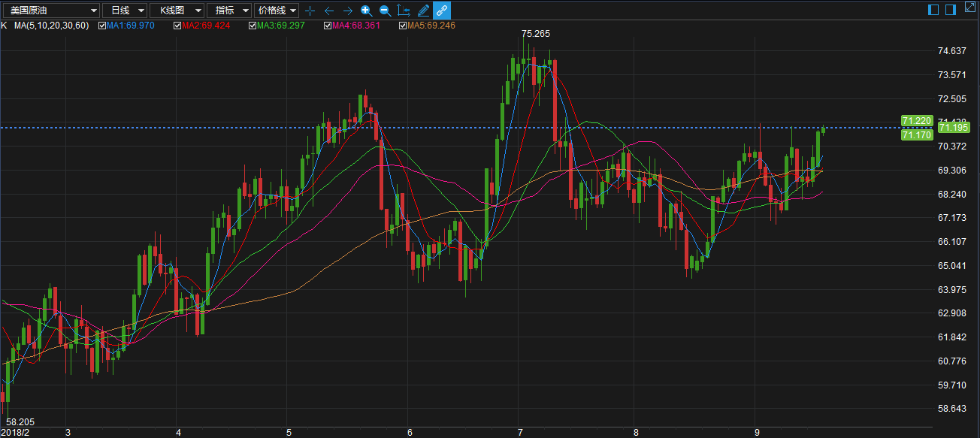Screen dimensions: 980x438
Task: Open the 价格线 price line dropdown
Action: click(277, 11)
